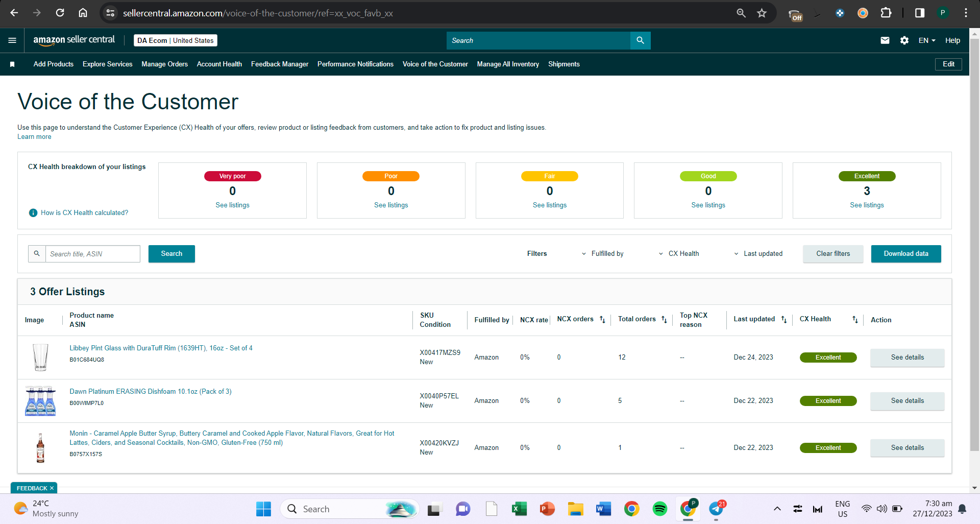Open Excel from the taskbar
This screenshot has height=524, width=980.
tap(519, 509)
